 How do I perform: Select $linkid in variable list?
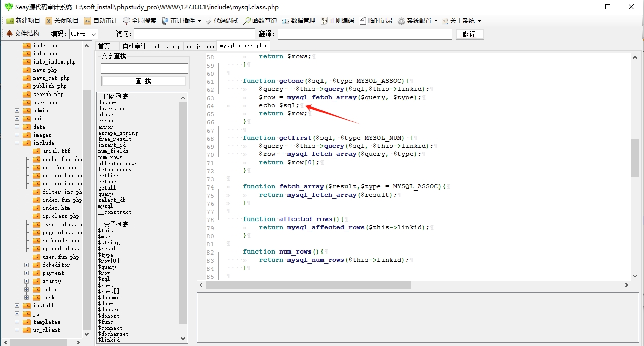coord(109,340)
